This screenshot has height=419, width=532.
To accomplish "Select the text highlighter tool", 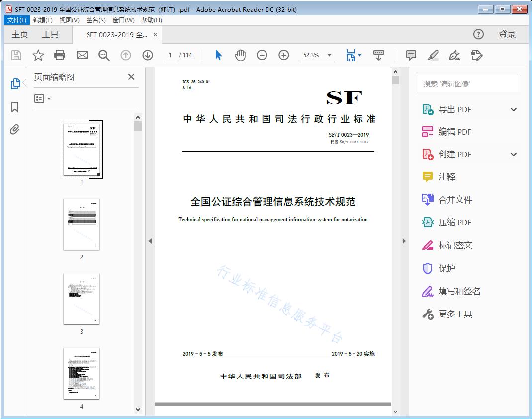I will coord(433,55).
